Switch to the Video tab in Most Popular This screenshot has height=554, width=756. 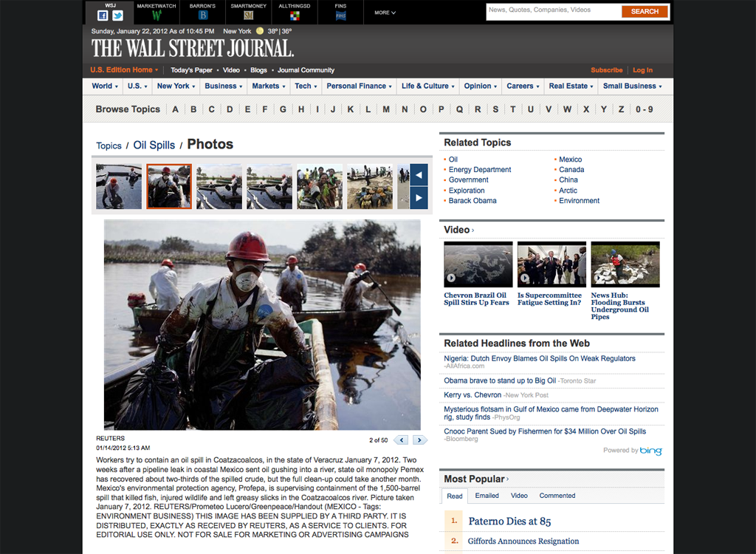point(519,496)
